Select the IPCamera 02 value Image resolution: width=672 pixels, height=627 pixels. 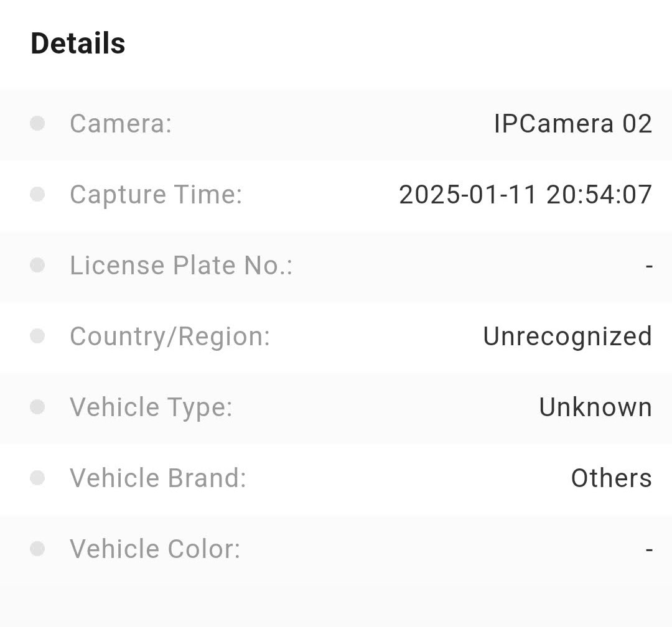tap(572, 124)
